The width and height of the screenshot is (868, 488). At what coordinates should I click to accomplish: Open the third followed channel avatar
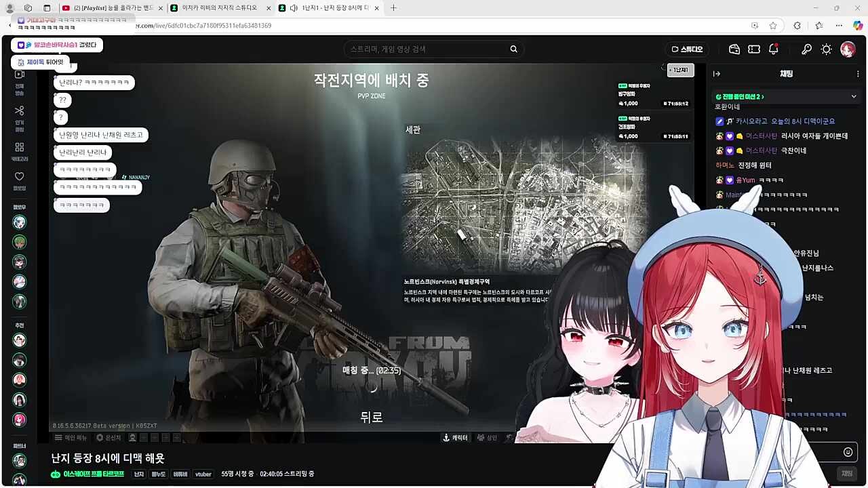coord(19,262)
